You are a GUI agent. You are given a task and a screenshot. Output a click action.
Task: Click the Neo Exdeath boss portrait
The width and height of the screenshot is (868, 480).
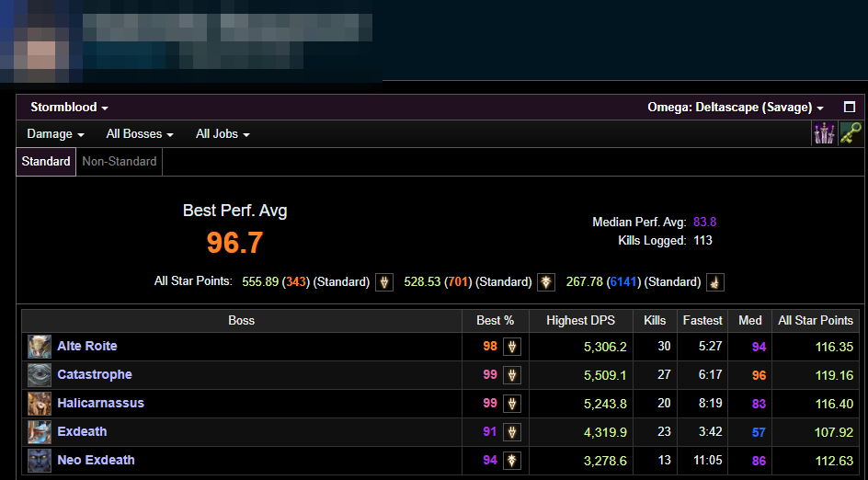(40, 461)
